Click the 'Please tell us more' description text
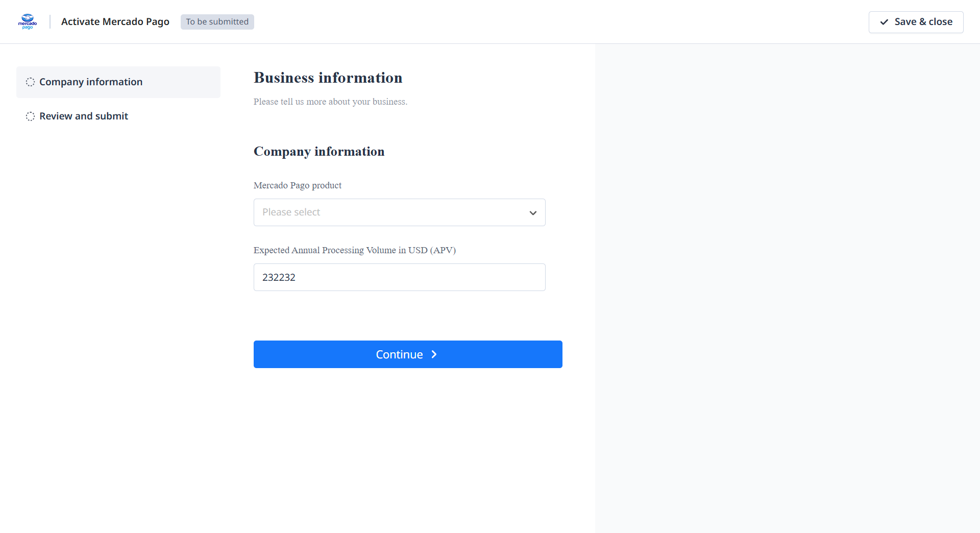 [x=330, y=102]
